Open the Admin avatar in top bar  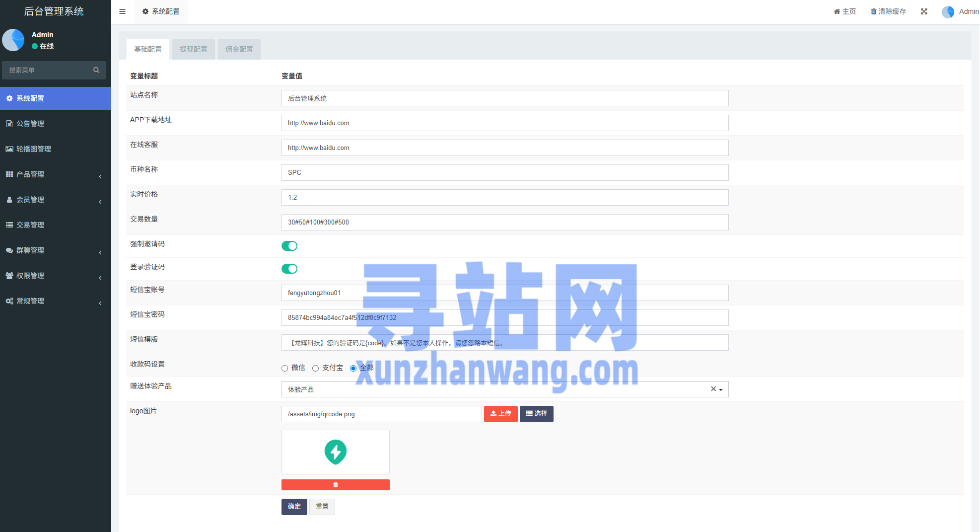tap(948, 12)
